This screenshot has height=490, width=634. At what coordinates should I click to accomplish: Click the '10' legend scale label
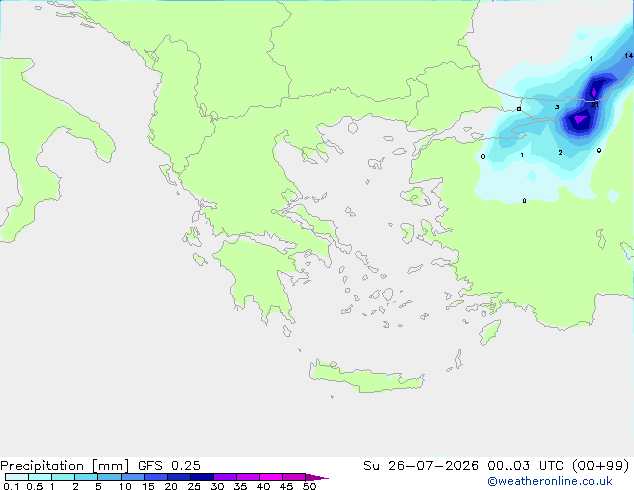(125, 486)
